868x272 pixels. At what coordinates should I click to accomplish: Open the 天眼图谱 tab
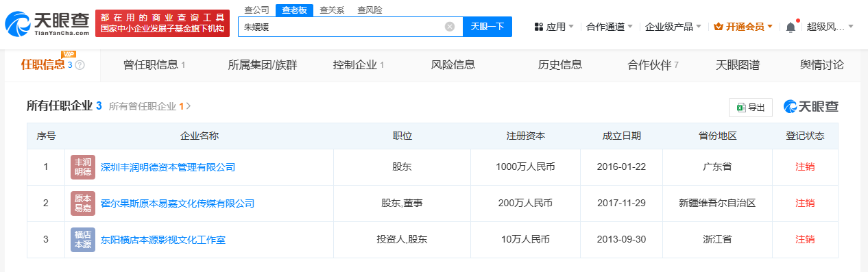(x=738, y=65)
